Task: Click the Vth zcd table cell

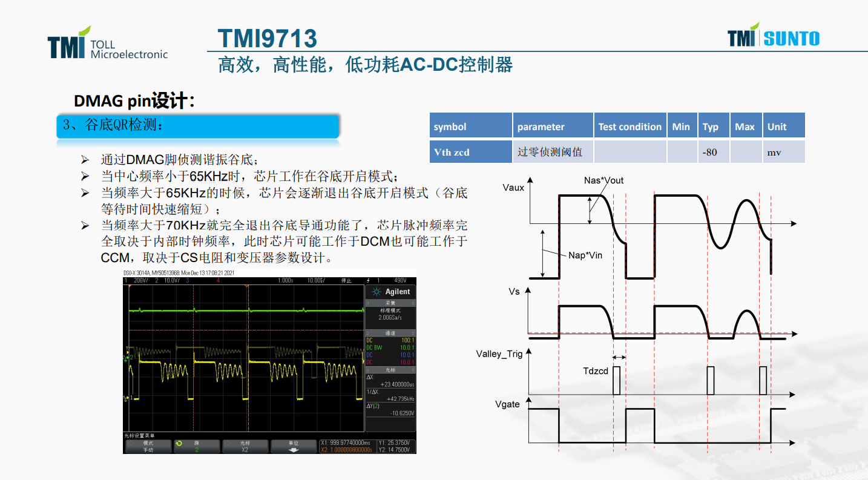Action: (x=471, y=151)
